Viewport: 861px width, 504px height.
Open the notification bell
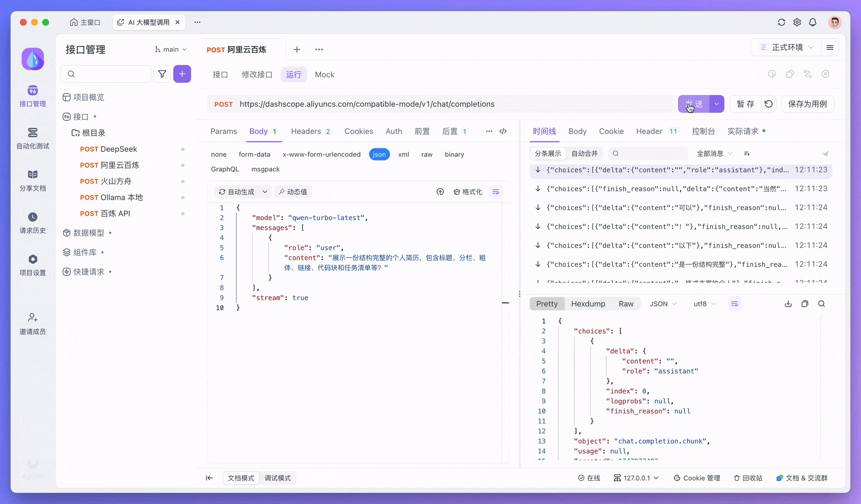[x=813, y=22]
